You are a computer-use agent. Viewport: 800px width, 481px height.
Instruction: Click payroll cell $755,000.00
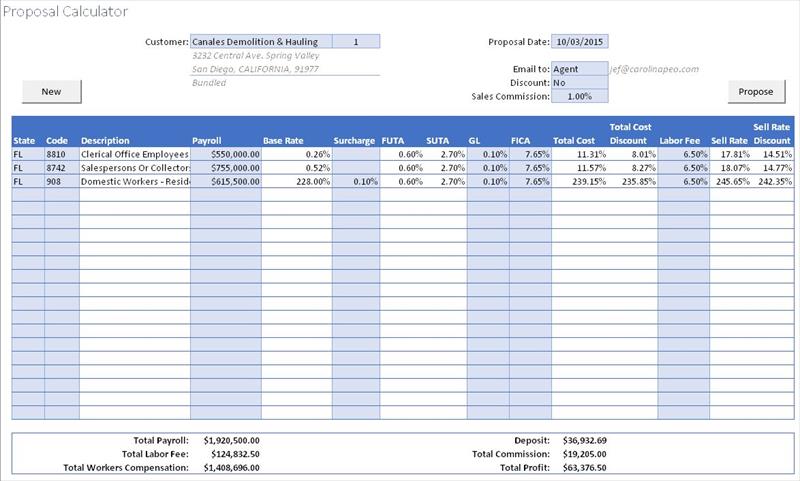[x=226, y=168]
